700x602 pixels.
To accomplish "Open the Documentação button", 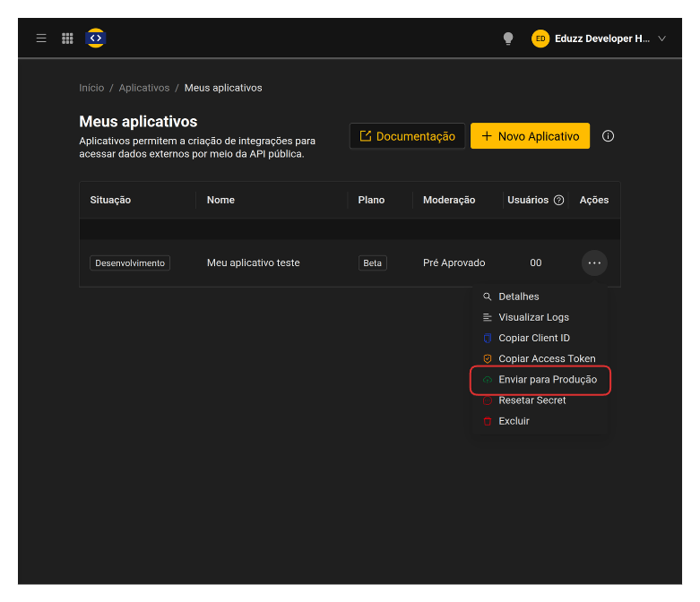I will pyautogui.click(x=407, y=136).
